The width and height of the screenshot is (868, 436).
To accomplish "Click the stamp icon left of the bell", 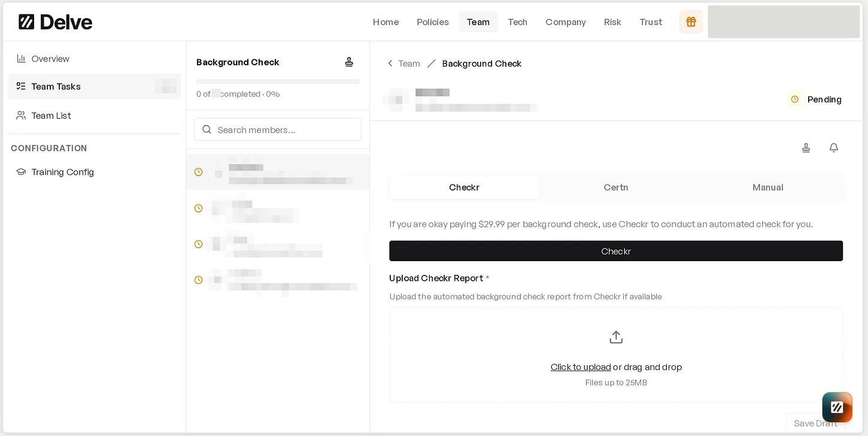I will [x=806, y=148].
